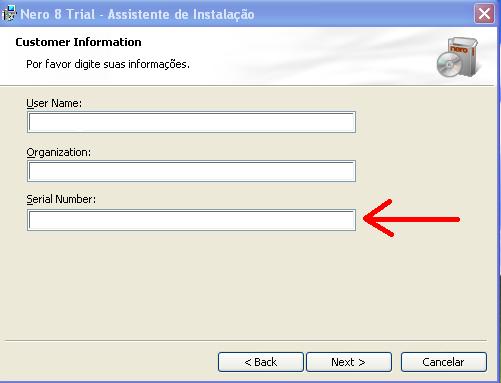The image size is (501, 383).
Task: Click the 'Serial Number:' label
Action: click(61, 199)
